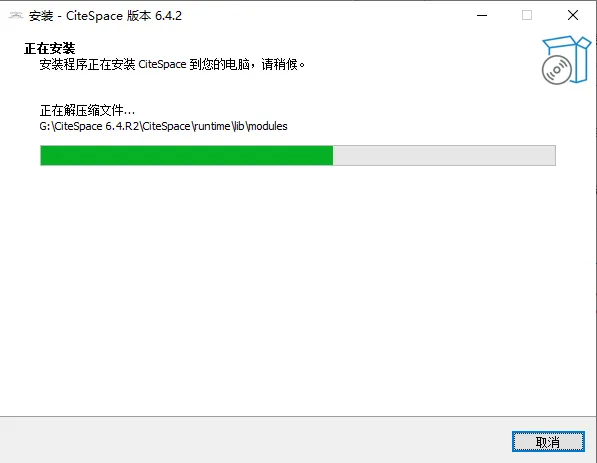The width and height of the screenshot is (597, 463).
Task: Minimize the CiteSpace setup window
Action: pyautogui.click(x=482, y=16)
